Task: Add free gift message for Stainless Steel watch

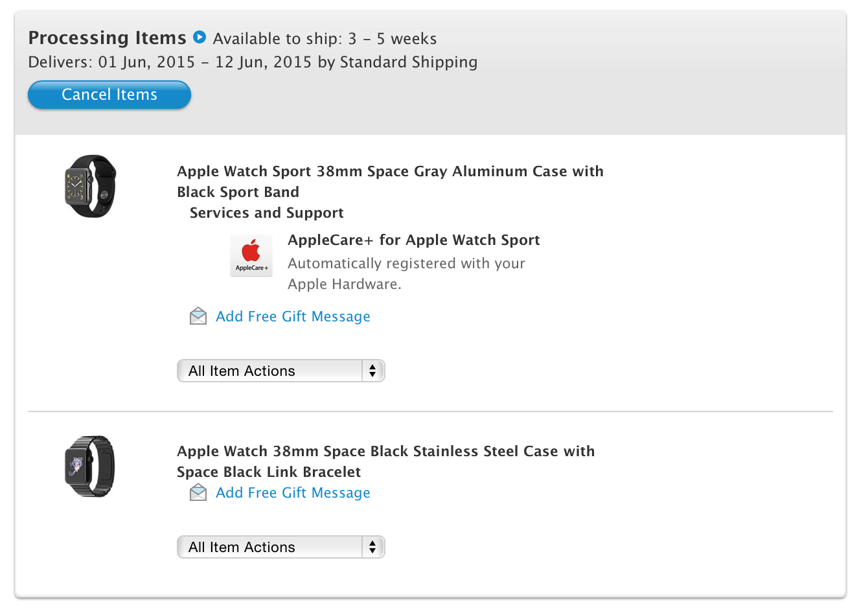Action: (x=293, y=492)
